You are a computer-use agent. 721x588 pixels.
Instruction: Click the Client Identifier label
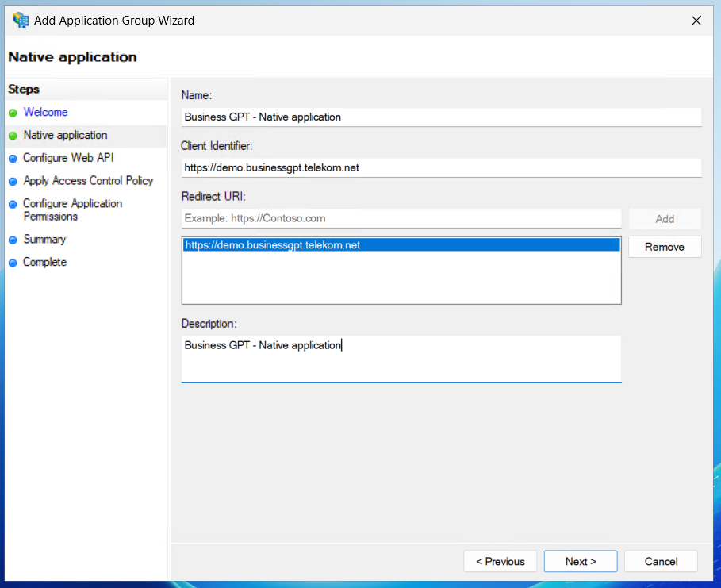click(x=217, y=146)
